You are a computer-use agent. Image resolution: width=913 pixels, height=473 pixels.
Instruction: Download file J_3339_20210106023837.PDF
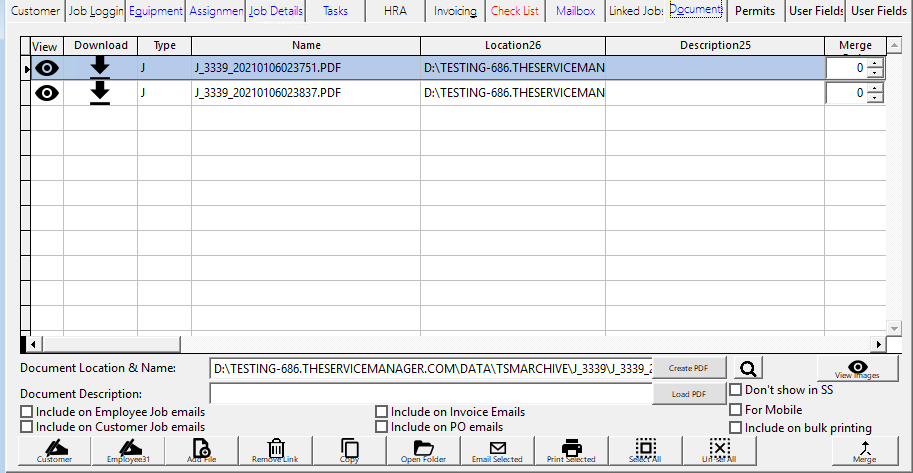100,93
